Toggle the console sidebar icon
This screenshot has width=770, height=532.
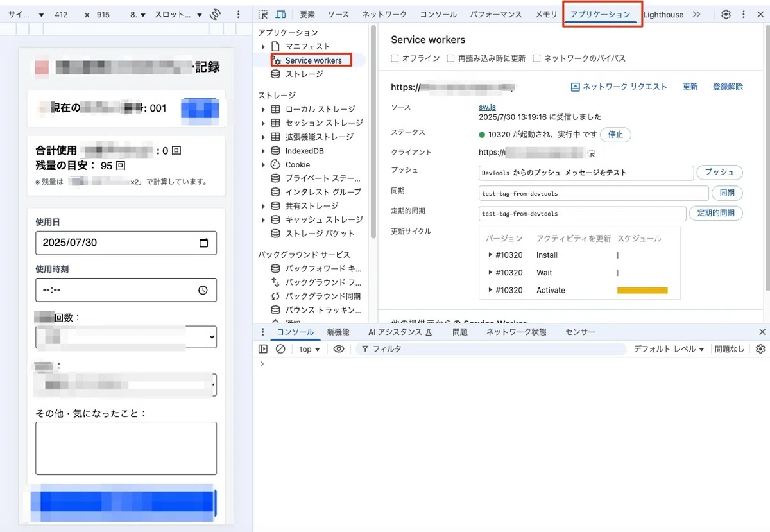(263, 349)
